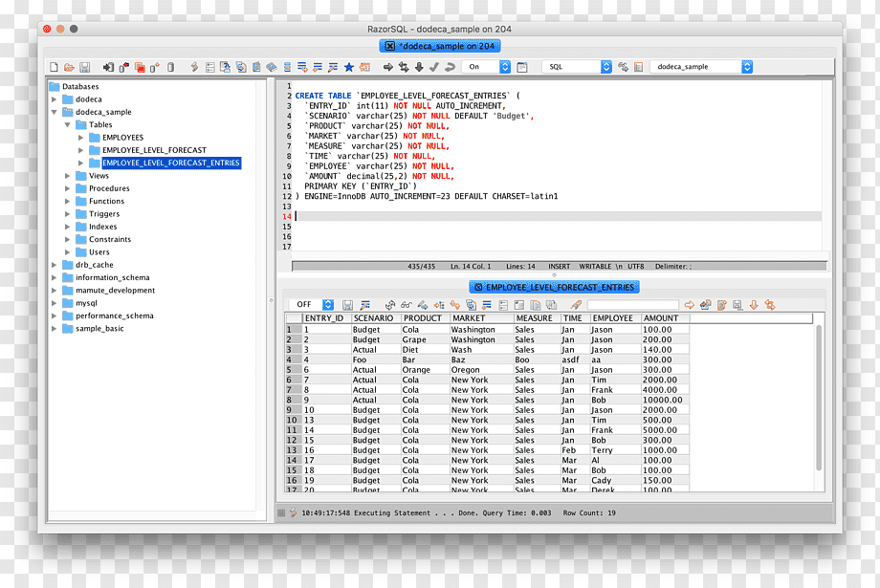880x588 pixels.
Task: Click the glasses icon in results toolbar
Action: tap(407, 305)
